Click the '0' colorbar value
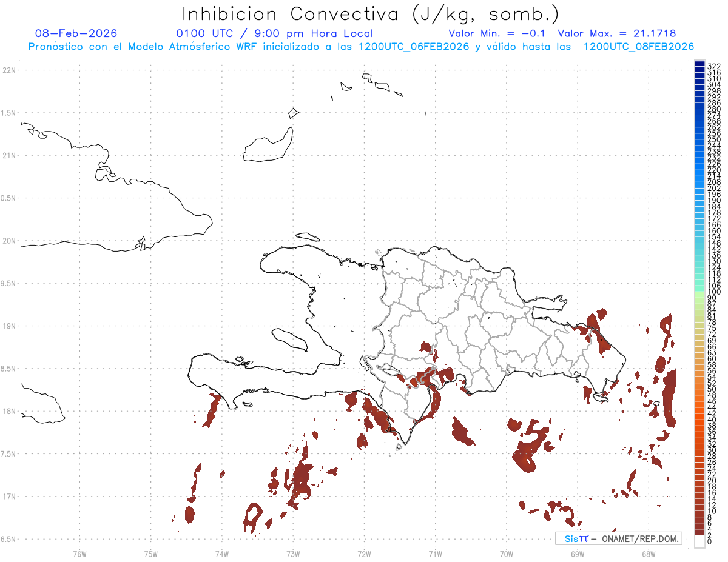This screenshot has width=728, height=562. click(x=710, y=541)
